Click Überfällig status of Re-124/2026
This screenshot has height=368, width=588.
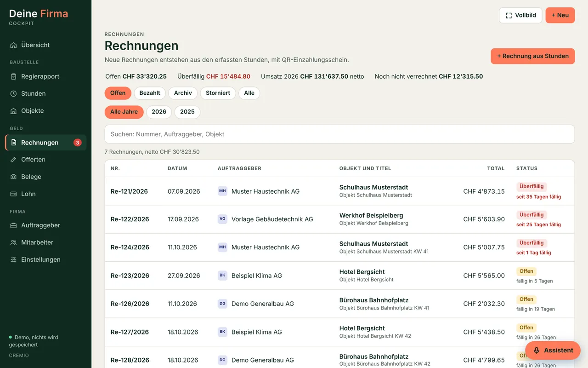(x=531, y=243)
